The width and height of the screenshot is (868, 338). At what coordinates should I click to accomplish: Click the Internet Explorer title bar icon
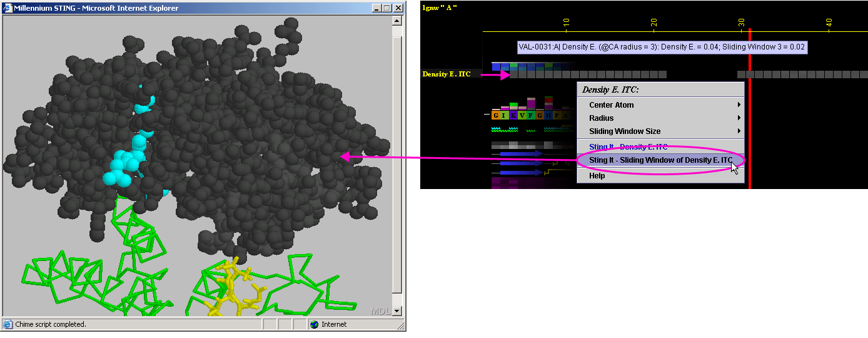coord(8,8)
